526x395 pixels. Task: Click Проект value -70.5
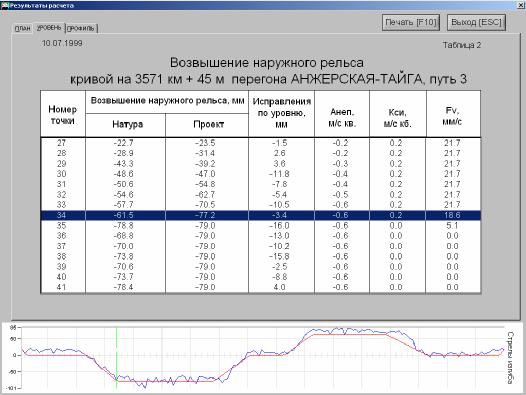(x=205, y=205)
